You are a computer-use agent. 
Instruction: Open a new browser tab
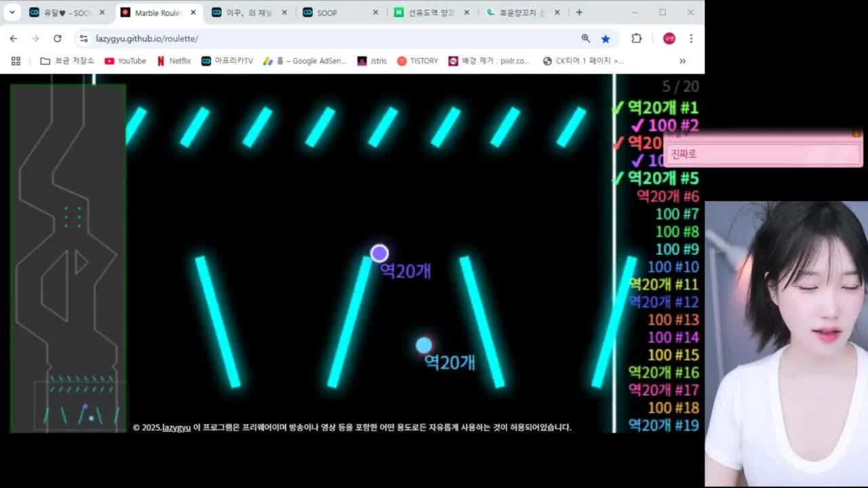(x=579, y=12)
